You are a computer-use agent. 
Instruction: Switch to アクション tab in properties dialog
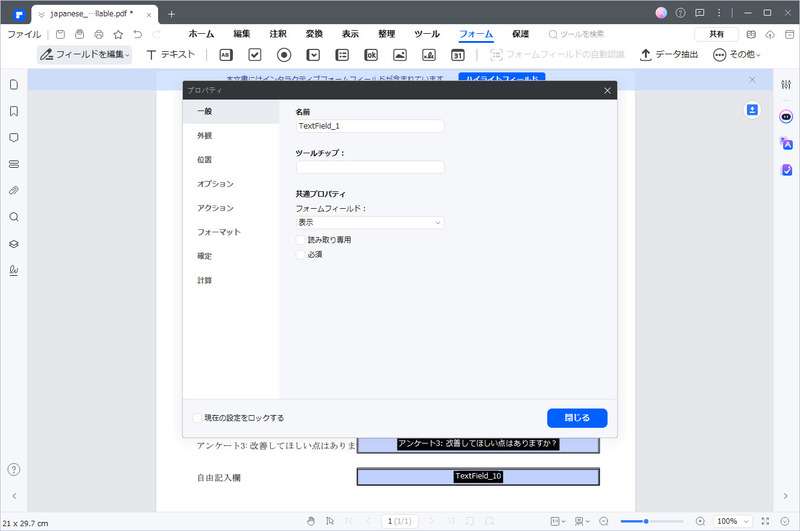pos(231,208)
